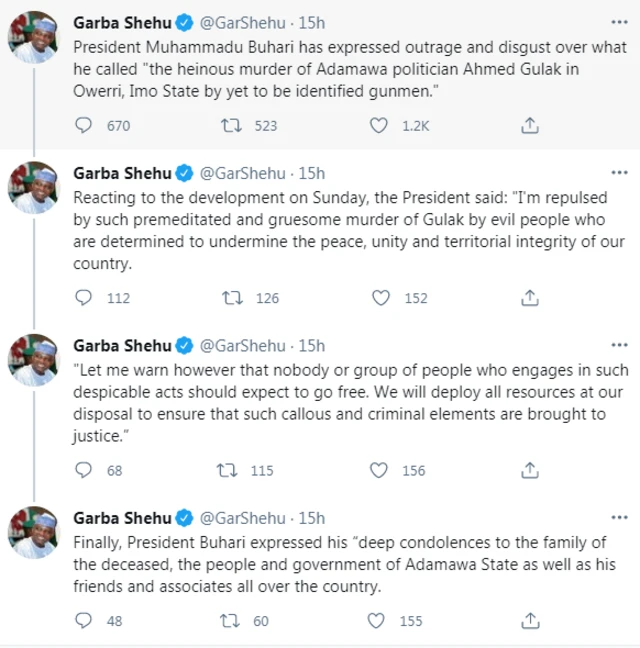
Task: Like the tweet with 152 likes
Action: tap(379, 297)
